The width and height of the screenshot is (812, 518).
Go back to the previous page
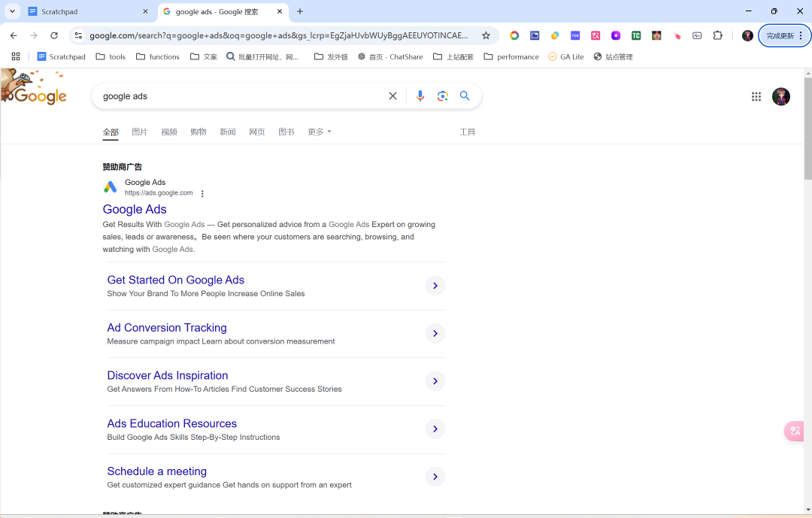tap(14, 35)
